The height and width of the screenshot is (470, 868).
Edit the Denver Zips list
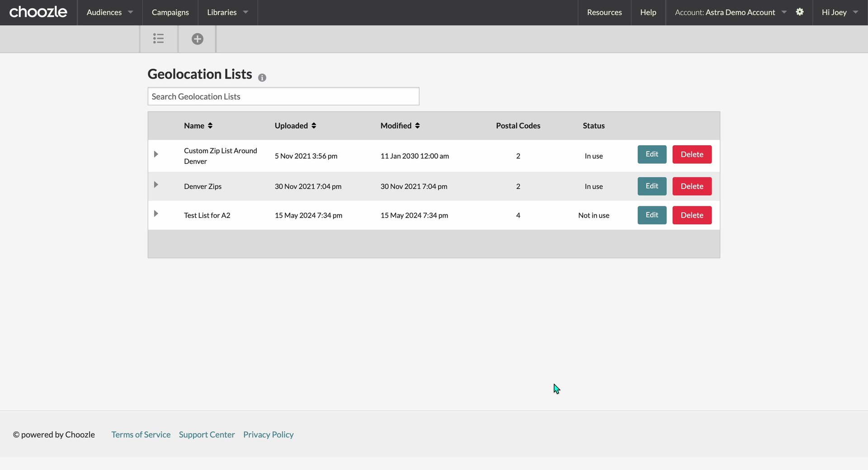click(x=651, y=186)
